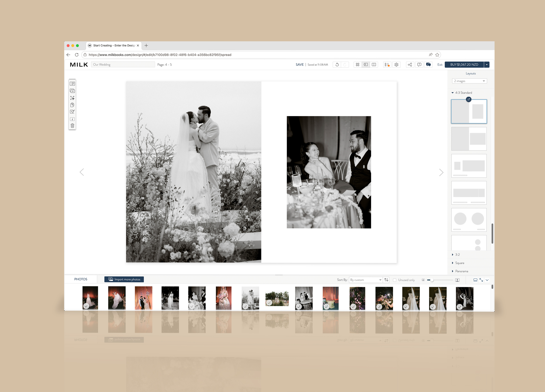Click the first photo tray thumbnail with red curtain
545x392 pixels.
pos(90,298)
